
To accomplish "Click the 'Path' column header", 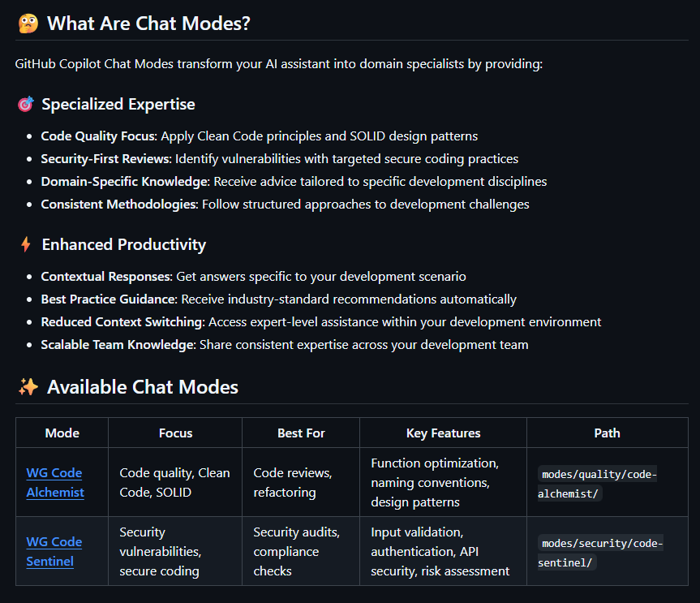I will click(x=607, y=433).
